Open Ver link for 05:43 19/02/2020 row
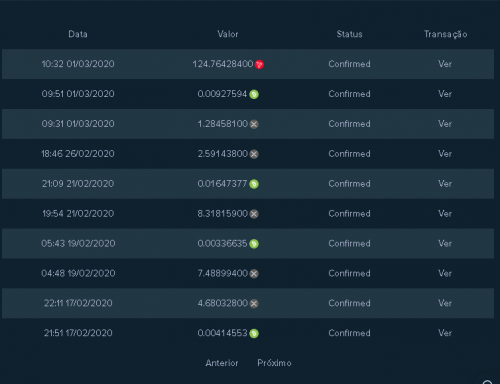Viewport: 500px width, 384px height. (445, 243)
